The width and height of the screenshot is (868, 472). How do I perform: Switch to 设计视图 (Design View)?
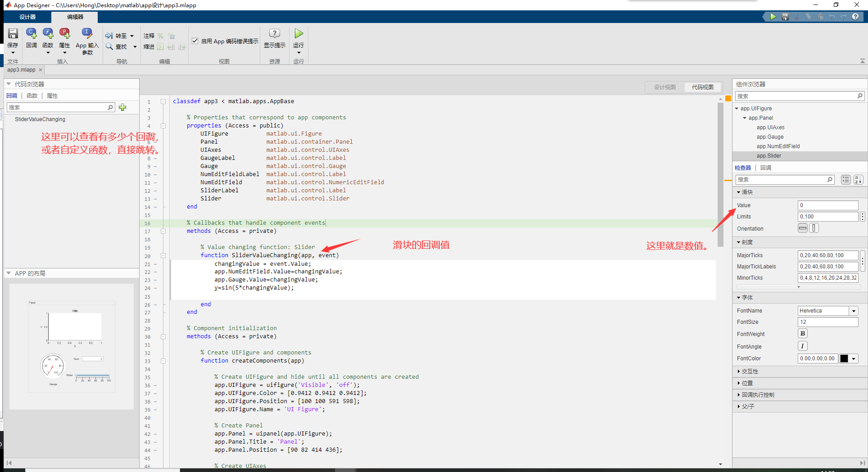coord(665,87)
